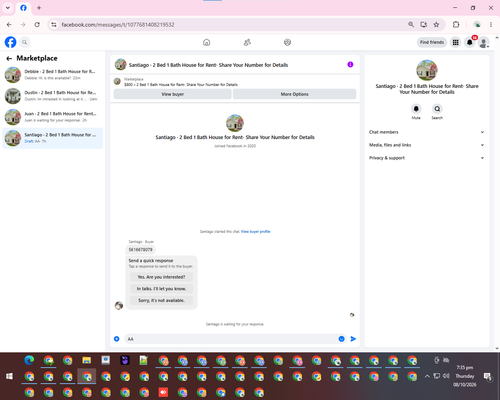The image size is (500, 400).
Task: Expand the Privacy & support section
Action: [x=427, y=158]
